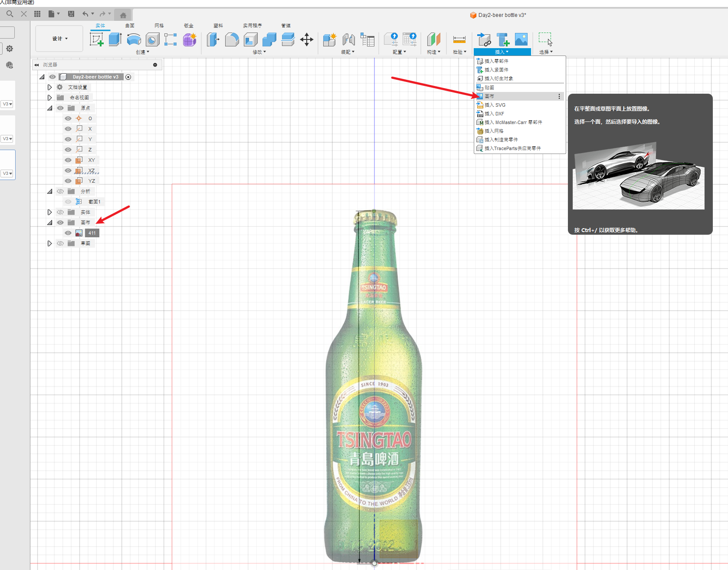Click the Measure ruler icon
This screenshot has height=570, width=728.
coord(459,39)
